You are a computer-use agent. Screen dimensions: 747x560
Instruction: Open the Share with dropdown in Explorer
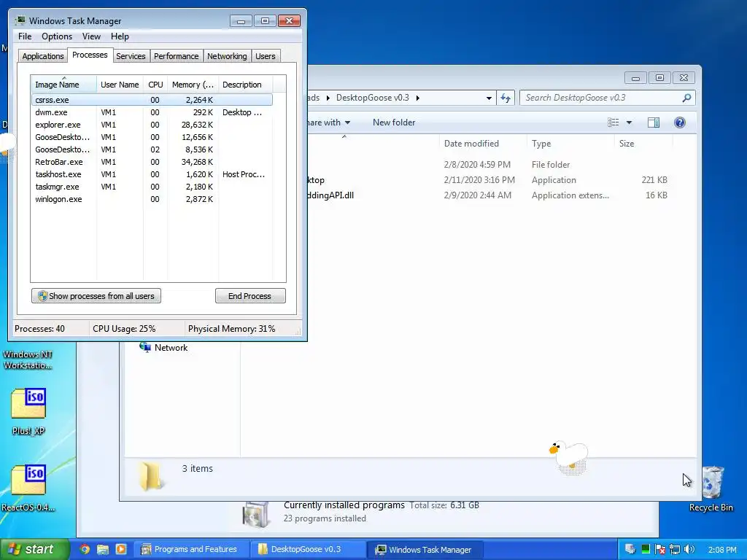coord(328,122)
